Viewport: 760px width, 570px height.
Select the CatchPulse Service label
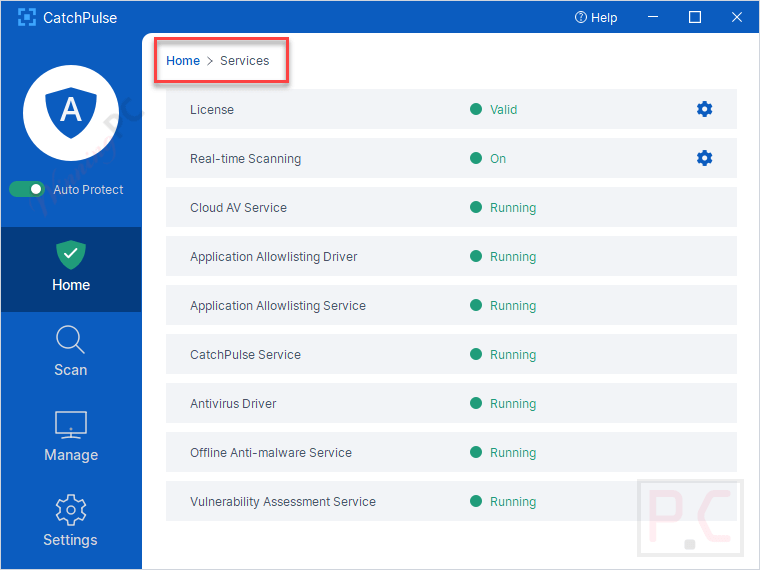pyautogui.click(x=245, y=355)
